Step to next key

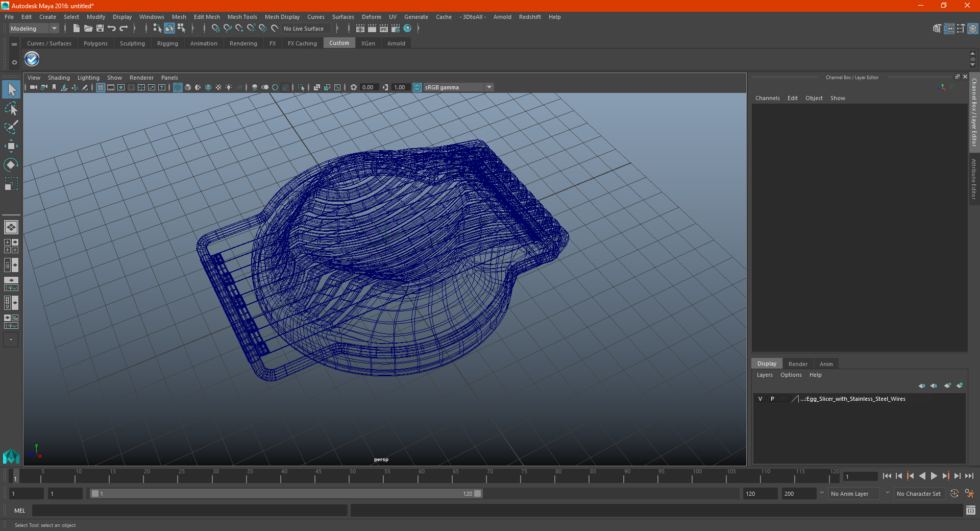945,476
